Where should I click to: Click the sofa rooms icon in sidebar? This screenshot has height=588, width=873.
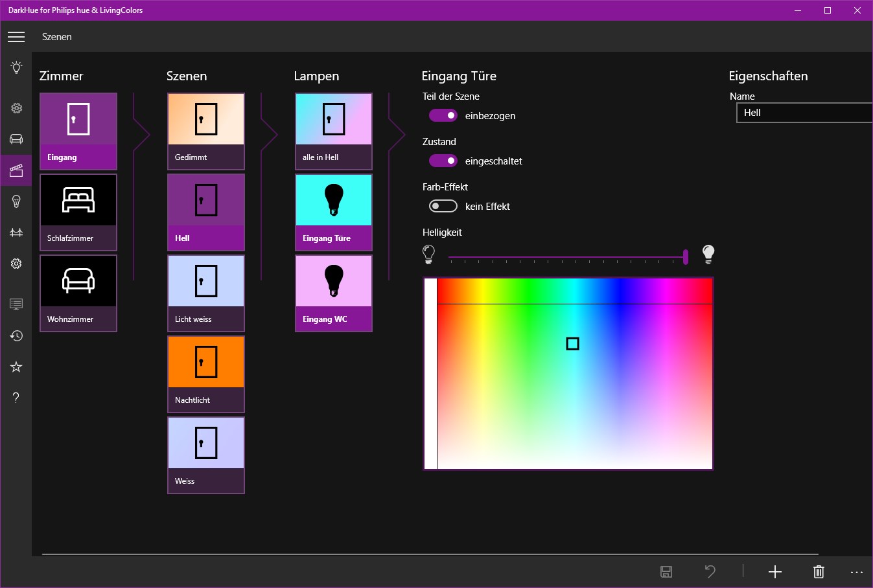click(16, 139)
